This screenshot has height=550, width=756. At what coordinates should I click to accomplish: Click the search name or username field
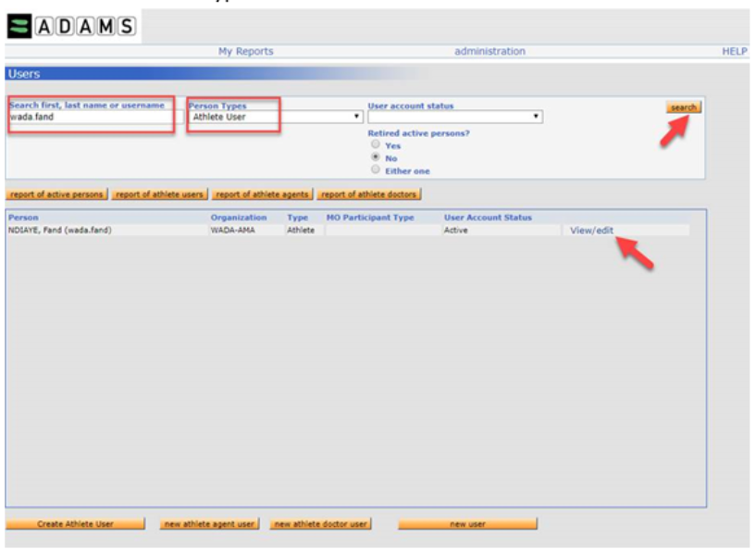96,117
